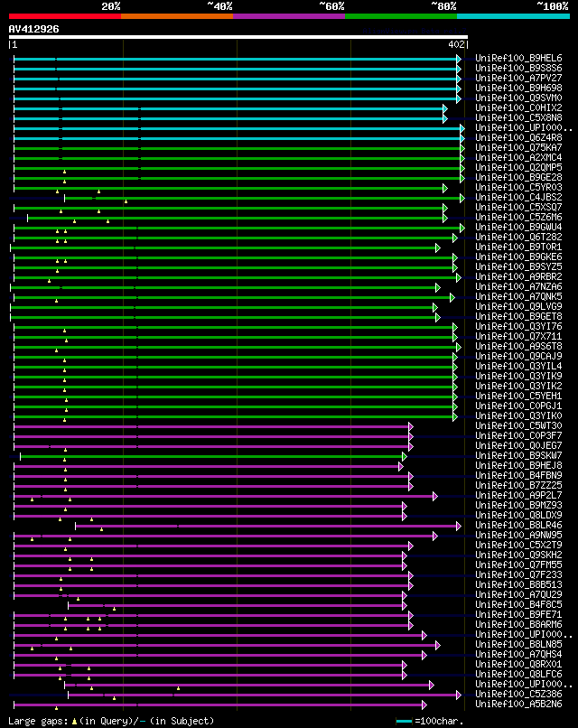Select the UniRef100_Q0JEG7 hit label

pyautogui.click(x=518, y=445)
